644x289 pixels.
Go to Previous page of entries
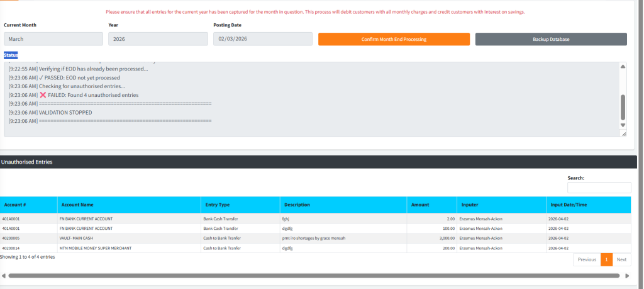pos(586,259)
